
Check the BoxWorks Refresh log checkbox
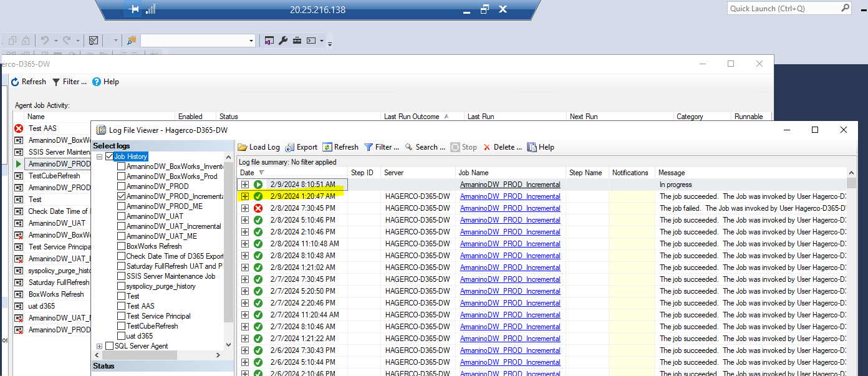pyautogui.click(x=122, y=246)
